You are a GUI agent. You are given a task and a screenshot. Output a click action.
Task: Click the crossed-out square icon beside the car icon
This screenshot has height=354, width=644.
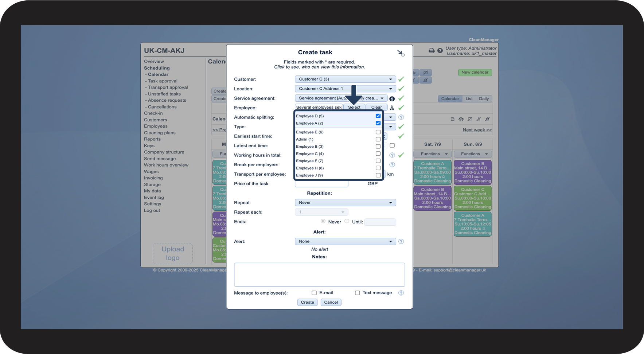click(470, 119)
